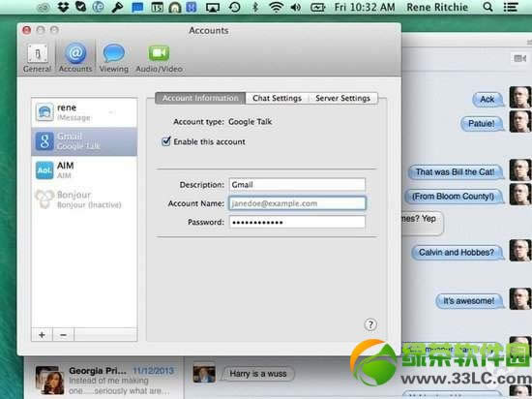The image size is (532, 399).
Task: Open the Wi-Fi status menu
Action: (x=277, y=7)
